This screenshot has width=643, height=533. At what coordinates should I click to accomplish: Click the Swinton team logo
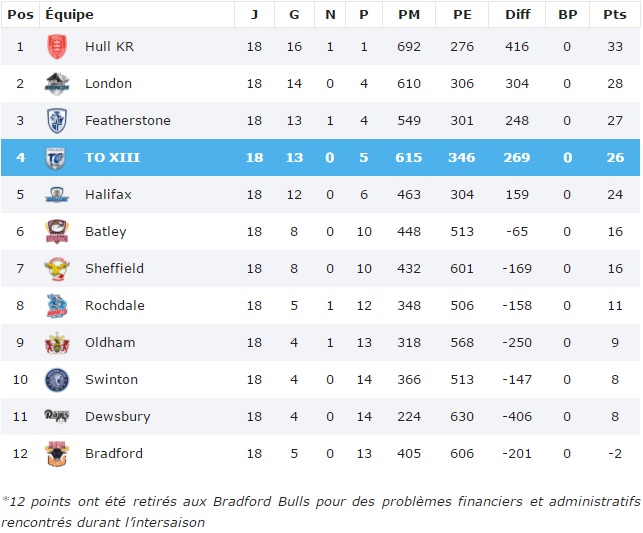(x=57, y=380)
